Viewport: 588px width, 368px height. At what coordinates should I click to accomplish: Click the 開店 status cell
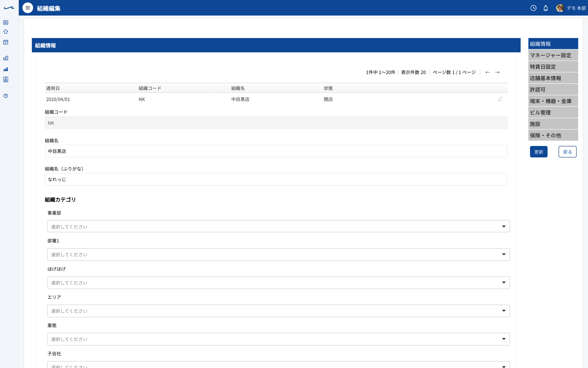[328, 99]
